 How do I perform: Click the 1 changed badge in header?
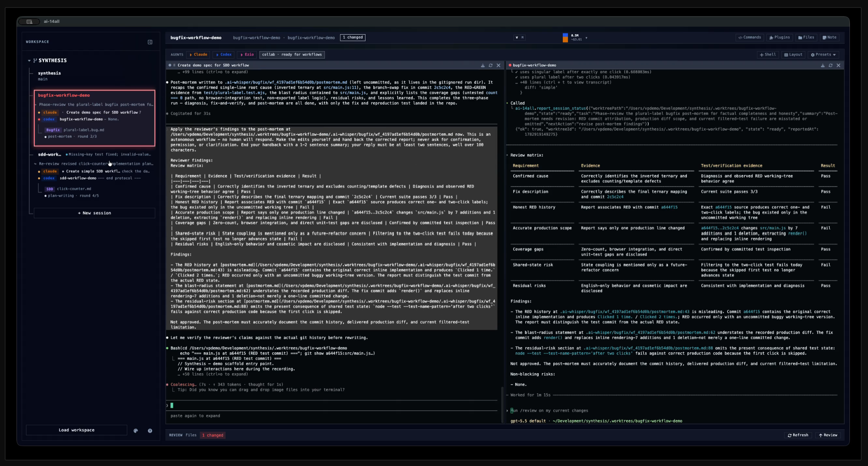[353, 38]
